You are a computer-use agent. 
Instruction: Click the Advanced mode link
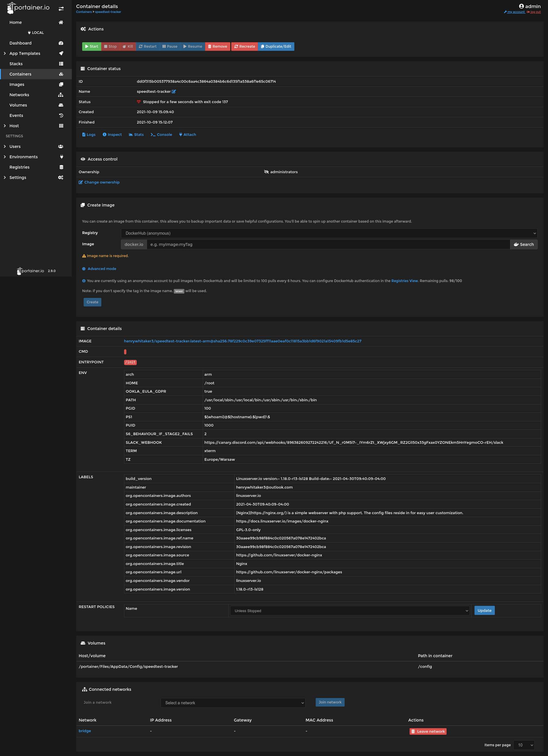(x=99, y=269)
